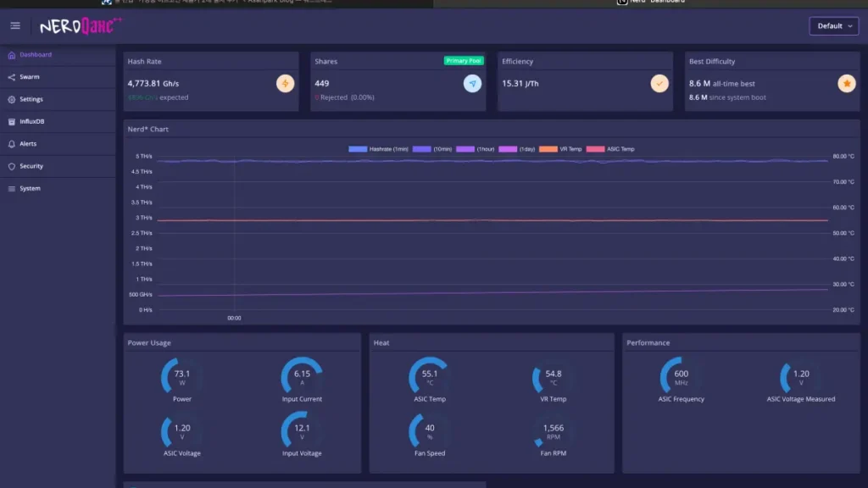Toggle ASIC Temp series in chart legend
Viewport: 868px width, 488px height.
(610, 149)
